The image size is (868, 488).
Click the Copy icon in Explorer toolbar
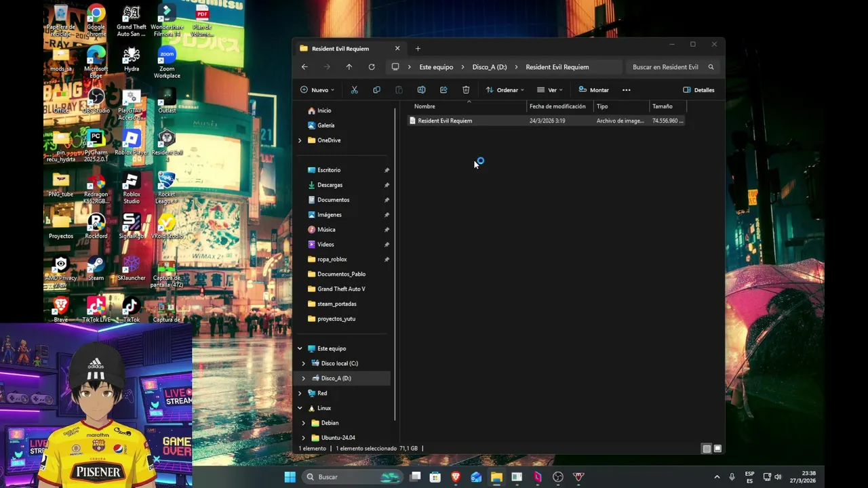376,90
